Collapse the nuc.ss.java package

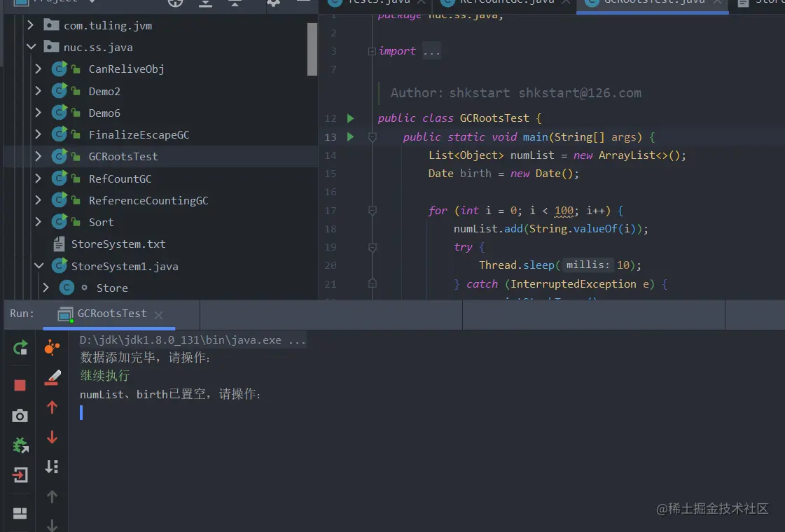pos(31,47)
